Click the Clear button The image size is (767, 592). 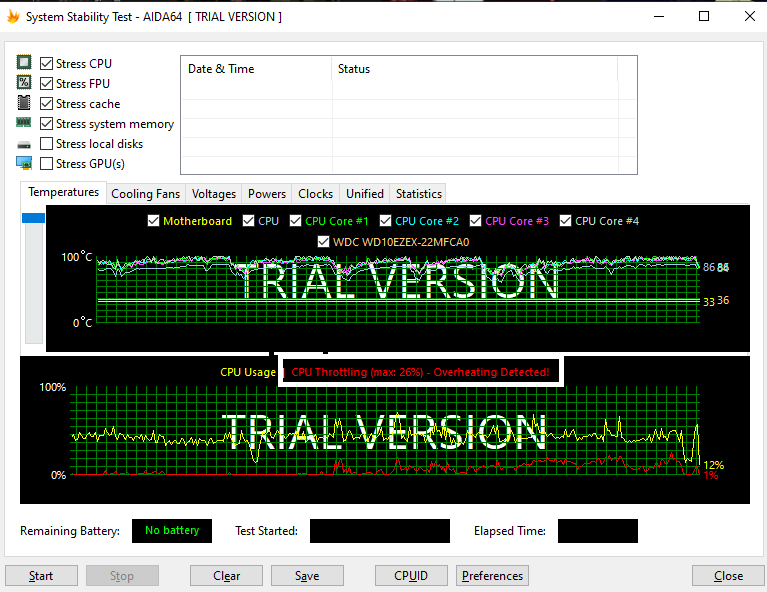[226, 576]
